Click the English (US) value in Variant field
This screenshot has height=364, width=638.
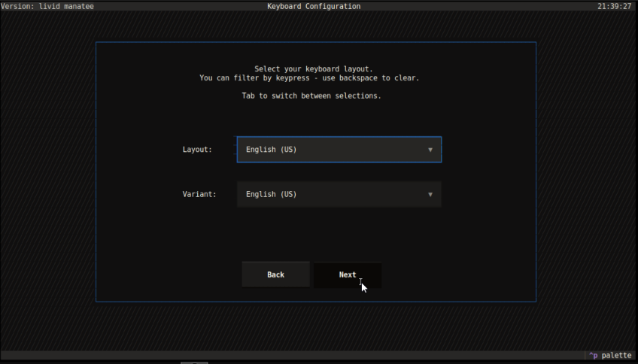click(272, 195)
